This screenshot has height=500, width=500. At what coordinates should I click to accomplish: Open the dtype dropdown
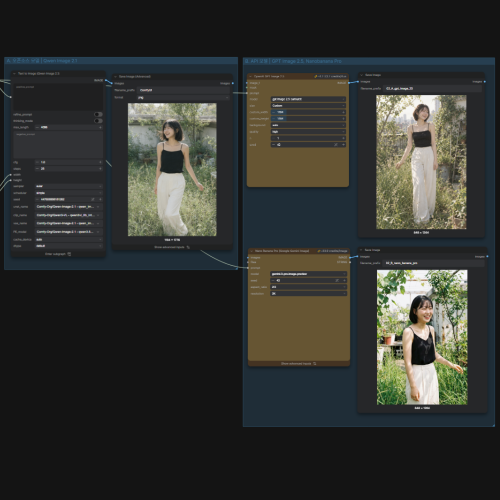click(69, 246)
